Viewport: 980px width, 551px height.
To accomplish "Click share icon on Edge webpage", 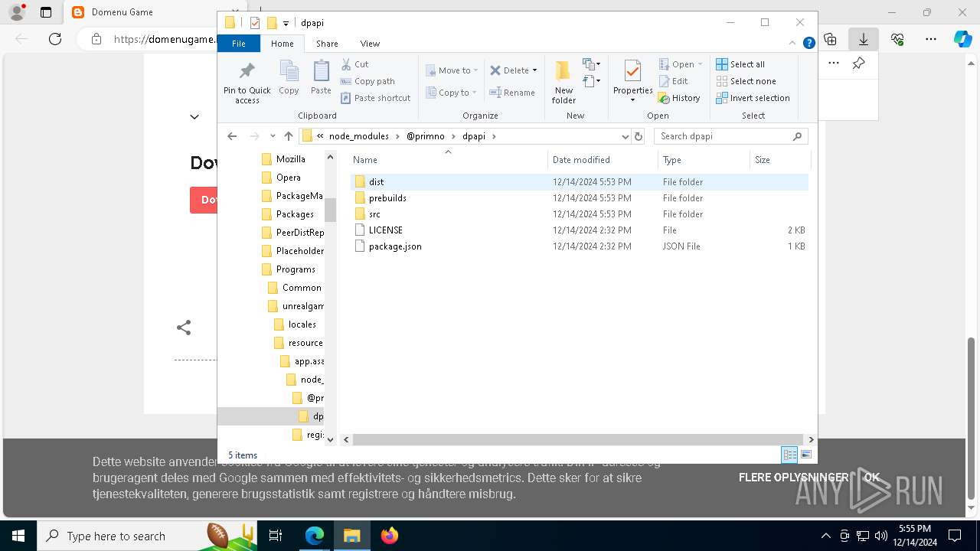I will click(x=184, y=328).
